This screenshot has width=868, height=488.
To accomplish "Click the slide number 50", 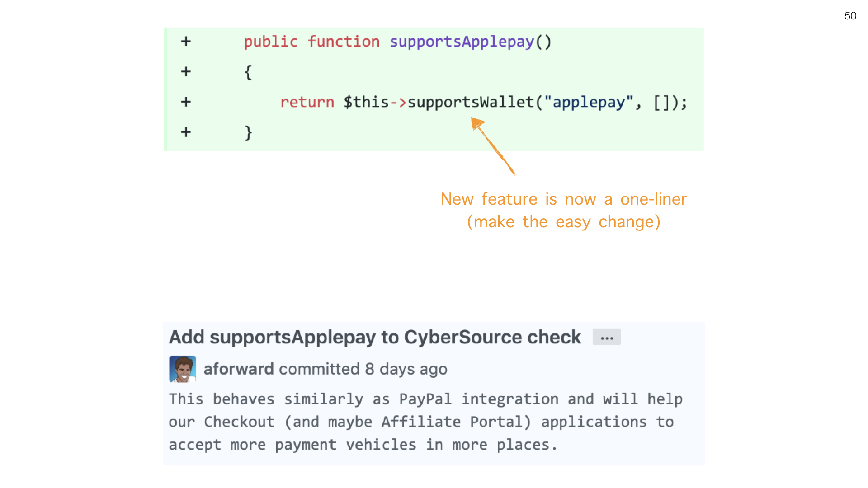I will tap(850, 16).
